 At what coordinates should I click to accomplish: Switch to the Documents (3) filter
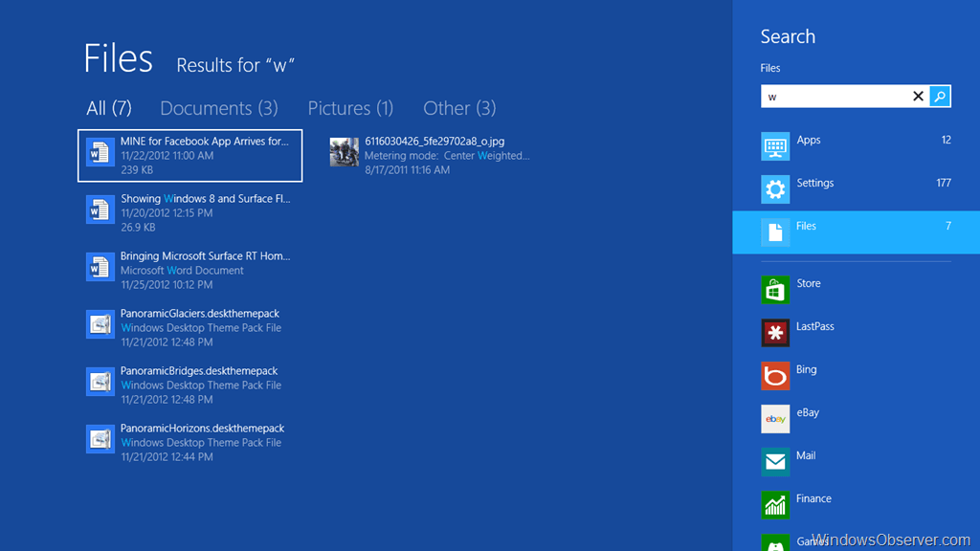tap(218, 108)
